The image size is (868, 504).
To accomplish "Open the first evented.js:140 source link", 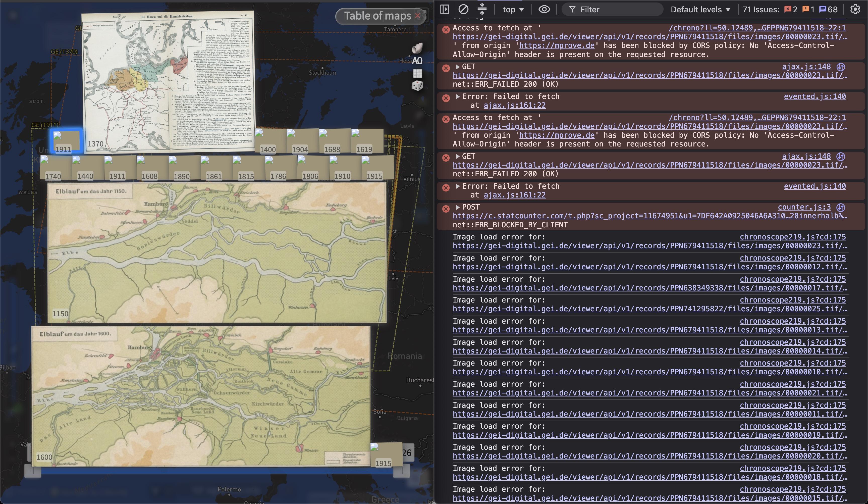I will click(815, 96).
